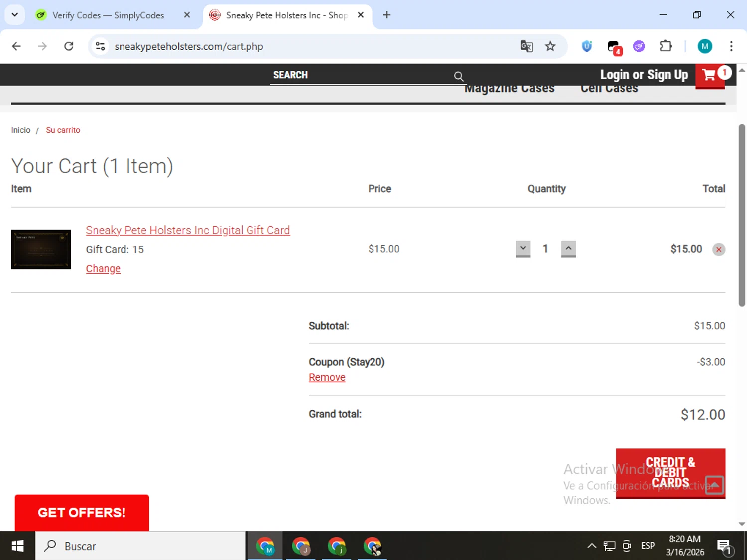Viewport: 747px width, 560px height.
Task: Open the ESP language indicator
Action: (x=648, y=546)
